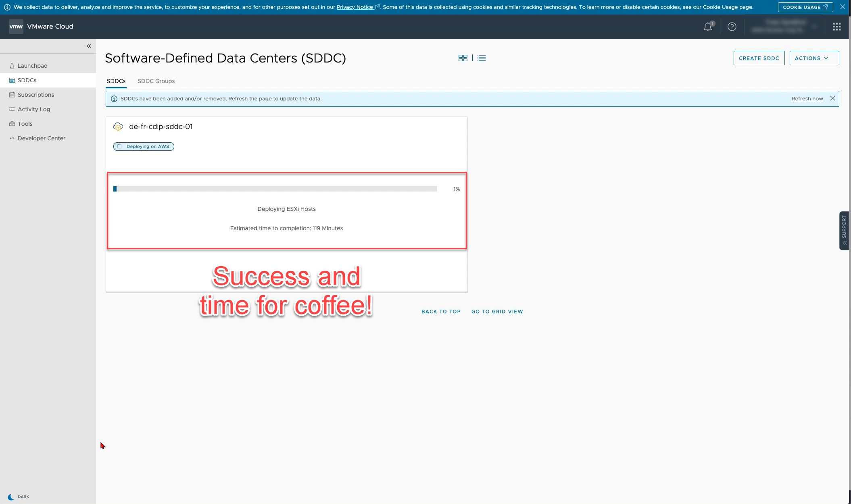Image resolution: width=851 pixels, height=504 pixels.
Task: Select the SDDCs tab
Action: tap(116, 81)
